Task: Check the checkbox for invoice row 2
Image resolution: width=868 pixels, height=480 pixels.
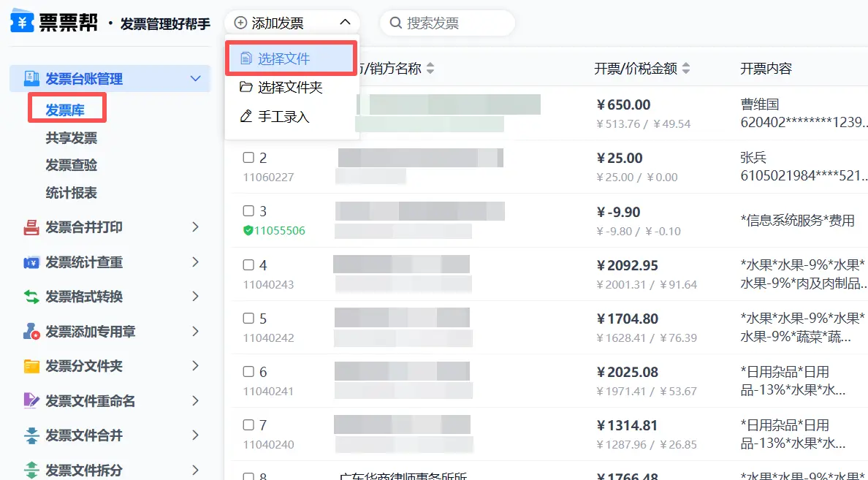Action: pos(248,158)
